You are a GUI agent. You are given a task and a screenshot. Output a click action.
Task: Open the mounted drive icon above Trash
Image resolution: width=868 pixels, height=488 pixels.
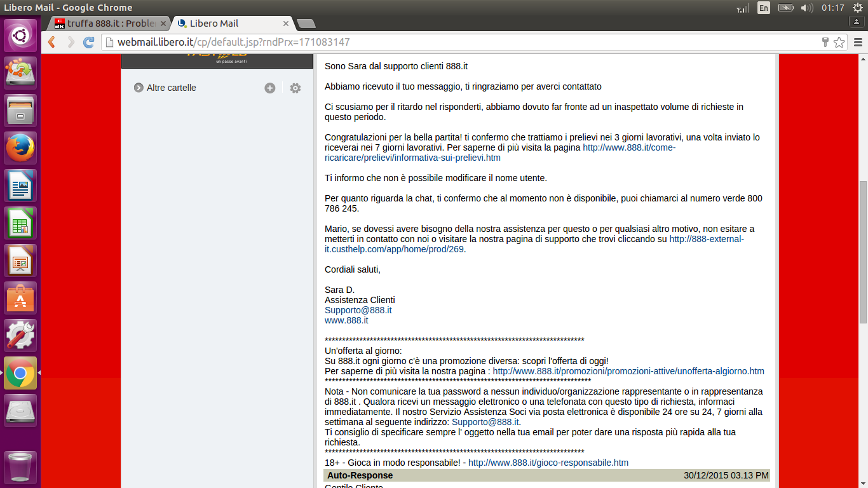(x=21, y=410)
